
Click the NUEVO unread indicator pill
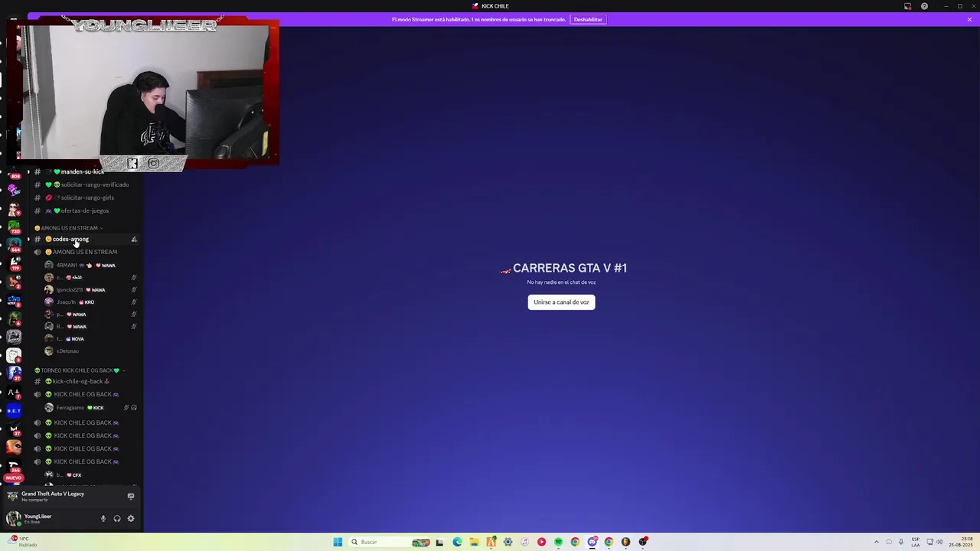[x=13, y=478]
